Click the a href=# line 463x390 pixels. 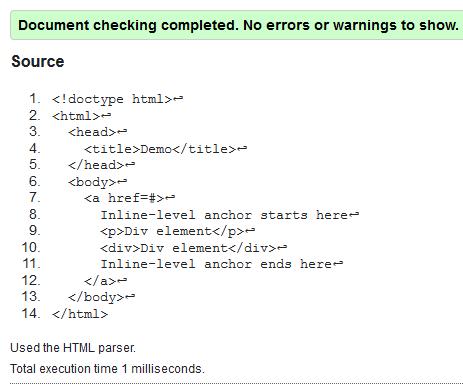[x=129, y=198]
